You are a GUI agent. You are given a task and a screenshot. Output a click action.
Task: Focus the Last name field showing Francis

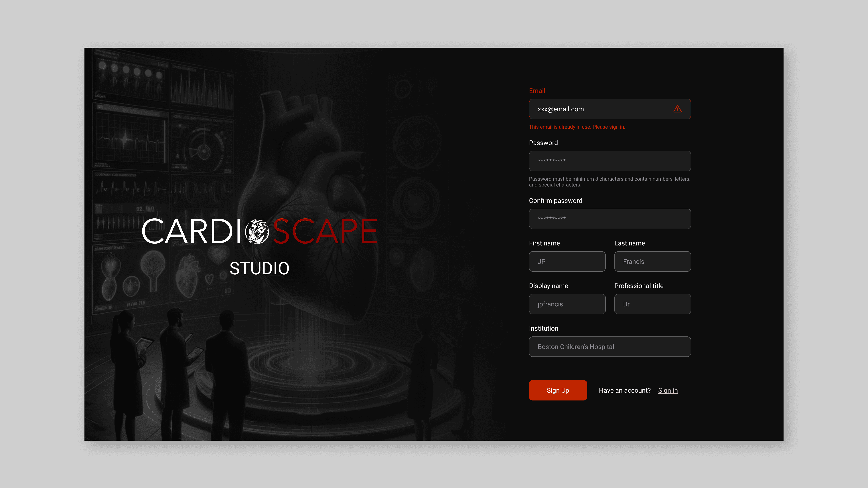652,261
